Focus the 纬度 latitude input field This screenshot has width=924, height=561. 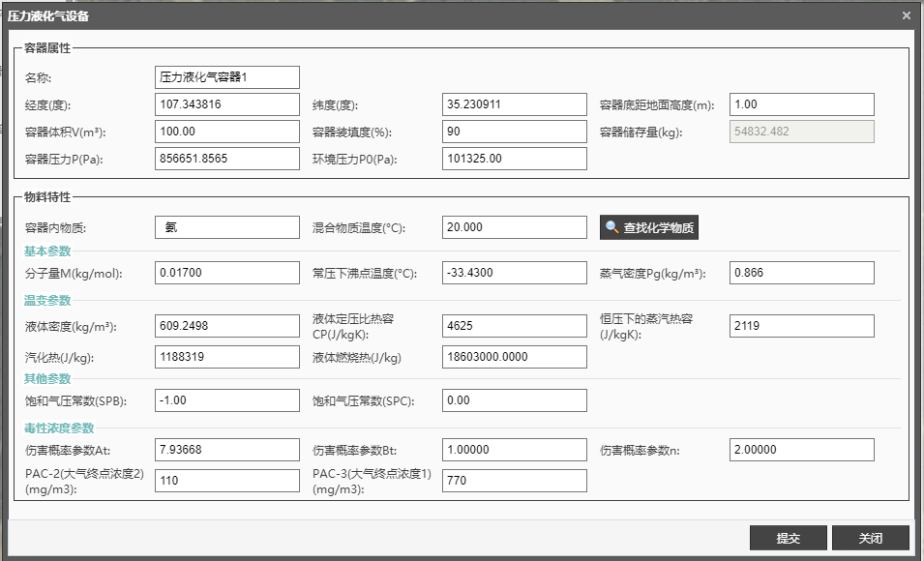click(515, 104)
